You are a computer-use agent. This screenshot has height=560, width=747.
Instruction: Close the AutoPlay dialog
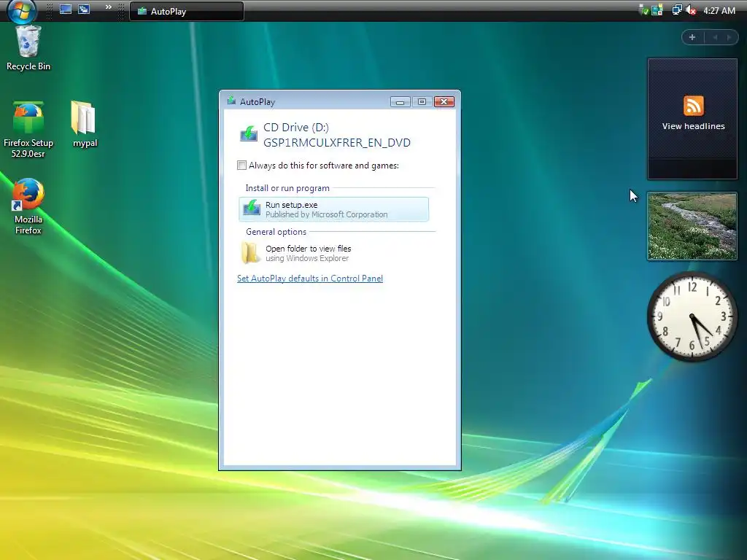pos(444,101)
